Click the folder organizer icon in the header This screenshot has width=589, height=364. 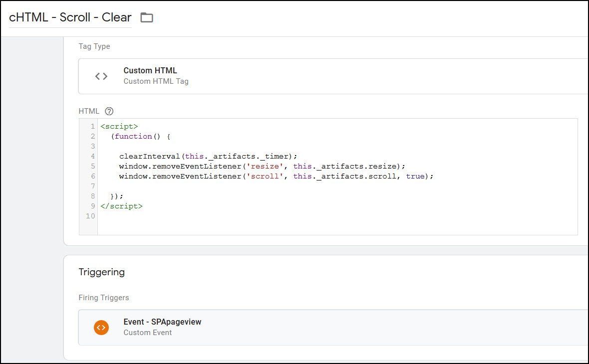coord(146,17)
